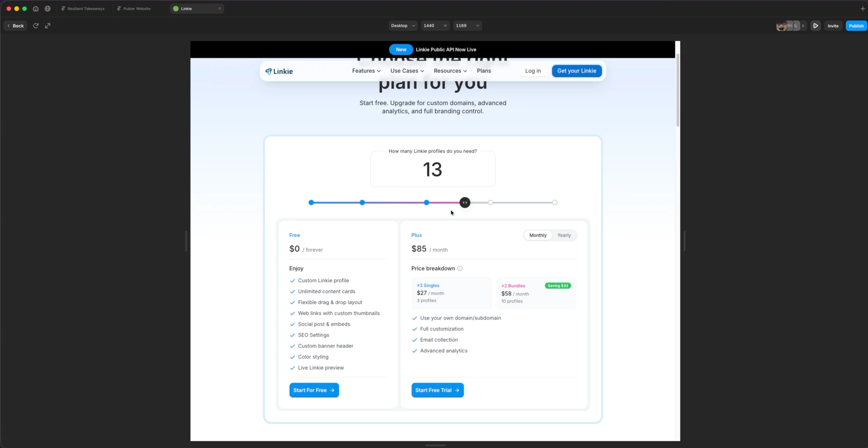The height and width of the screenshot is (448, 868).
Task: Expand the Features nav dropdown
Action: [366, 71]
